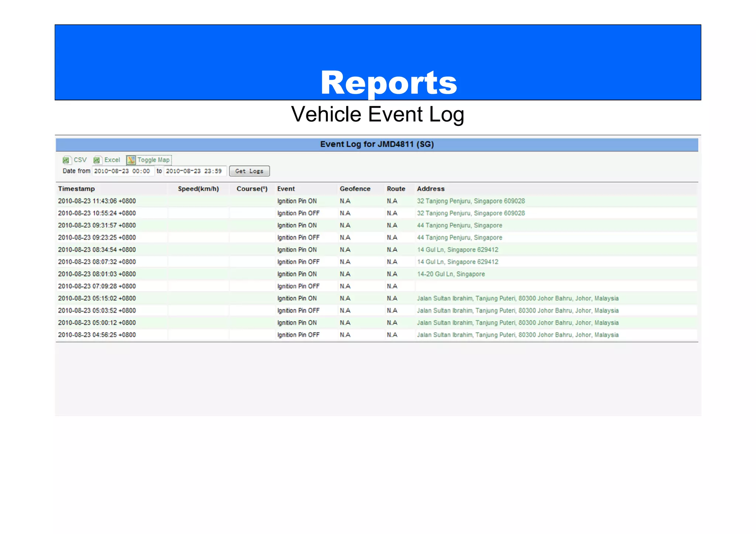This screenshot has width=756, height=534.
Task: Click the CSV export icon
Action: (x=66, y=160)
